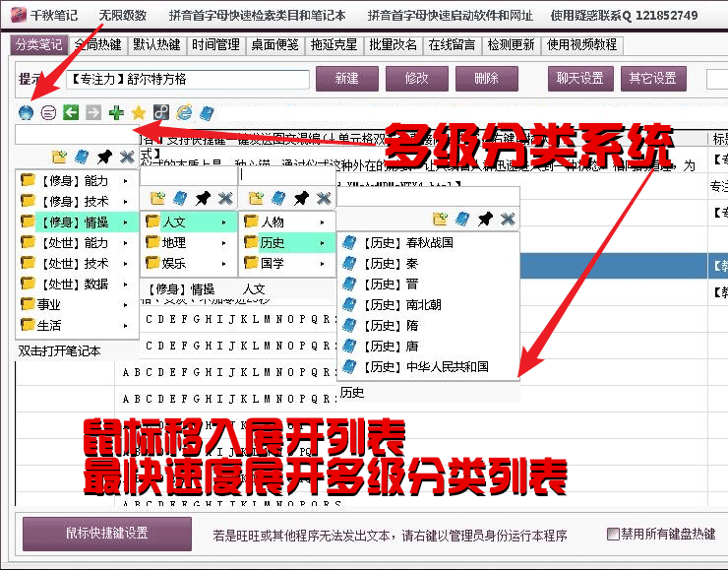Close the panel above 人文 list
Image resolution: width=728 pixels, height=570 pixels.
[x=225, y=199]
